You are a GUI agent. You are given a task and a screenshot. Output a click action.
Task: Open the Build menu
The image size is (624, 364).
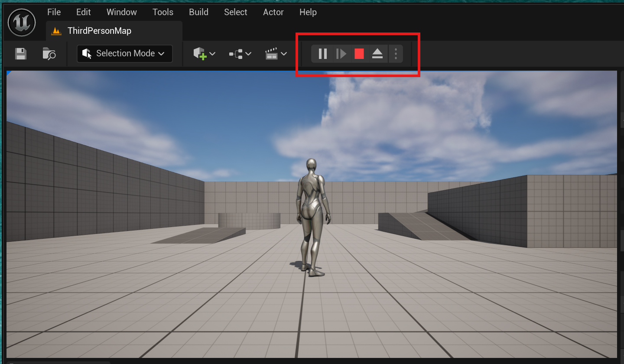tap(199, 12)
